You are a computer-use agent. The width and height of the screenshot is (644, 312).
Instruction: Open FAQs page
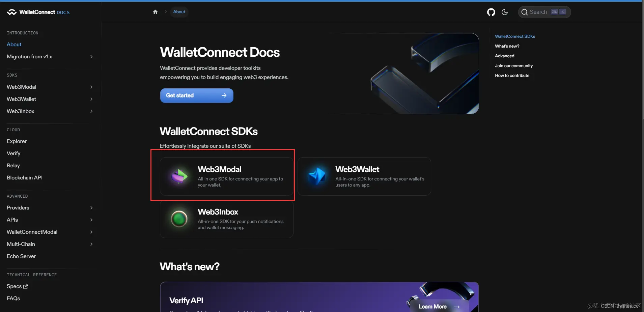coord(13,299)
